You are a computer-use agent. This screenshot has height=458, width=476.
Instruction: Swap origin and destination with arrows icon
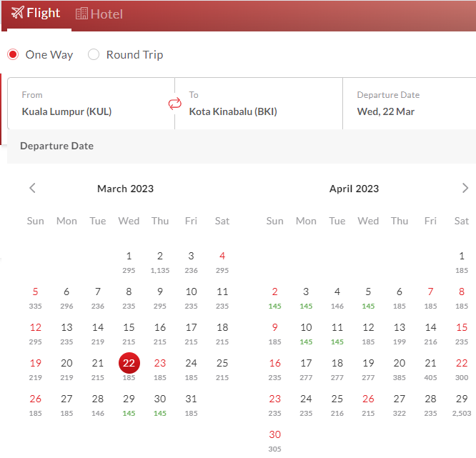(175, 104)
